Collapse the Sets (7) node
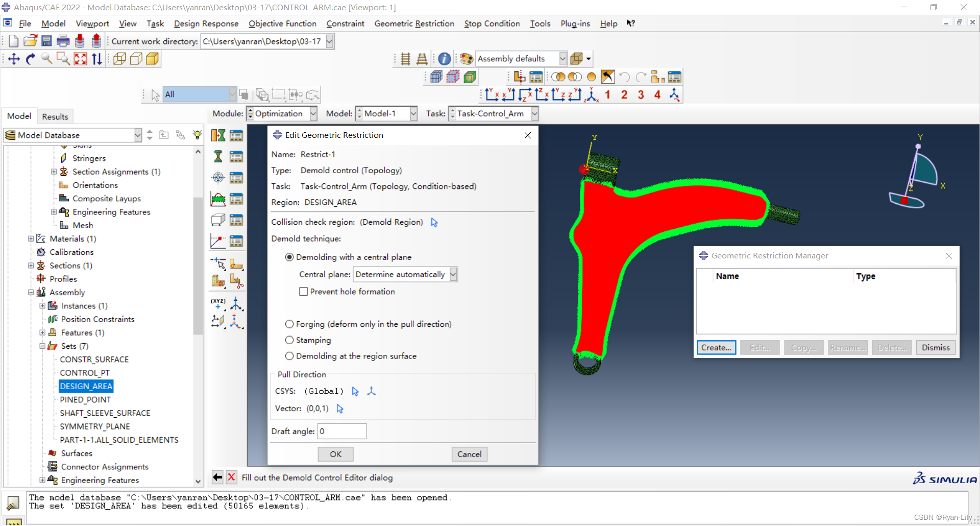The image size is (980, 526). coord(42,346)
